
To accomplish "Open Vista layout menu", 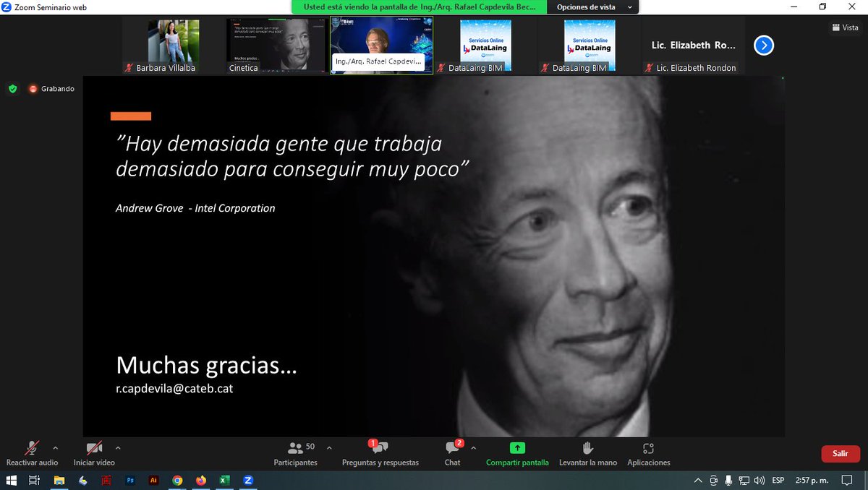I will [845, 27].
